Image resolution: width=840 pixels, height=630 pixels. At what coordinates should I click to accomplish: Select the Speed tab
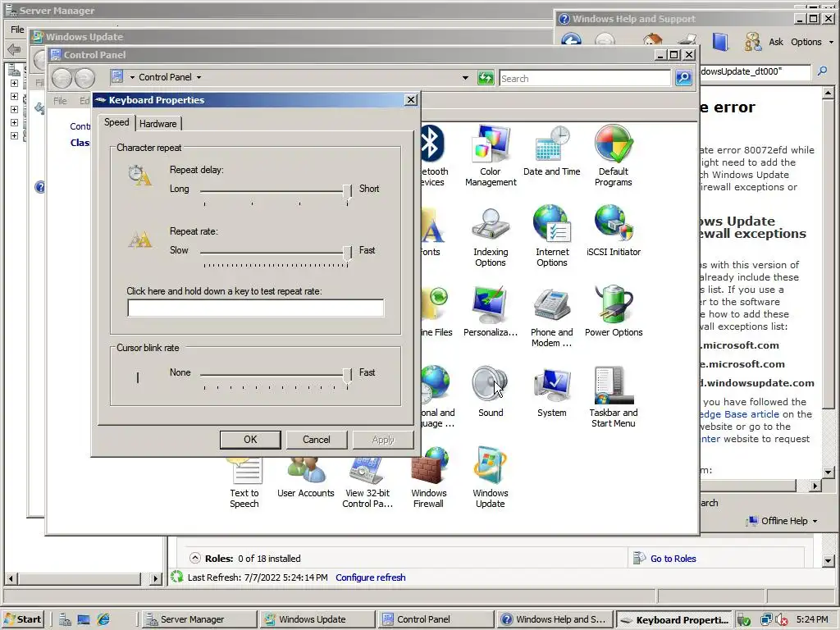tap(116, 122)
